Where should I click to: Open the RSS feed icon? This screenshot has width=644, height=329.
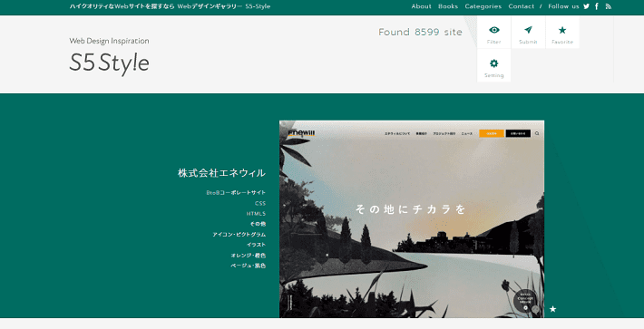click(609, 6)
